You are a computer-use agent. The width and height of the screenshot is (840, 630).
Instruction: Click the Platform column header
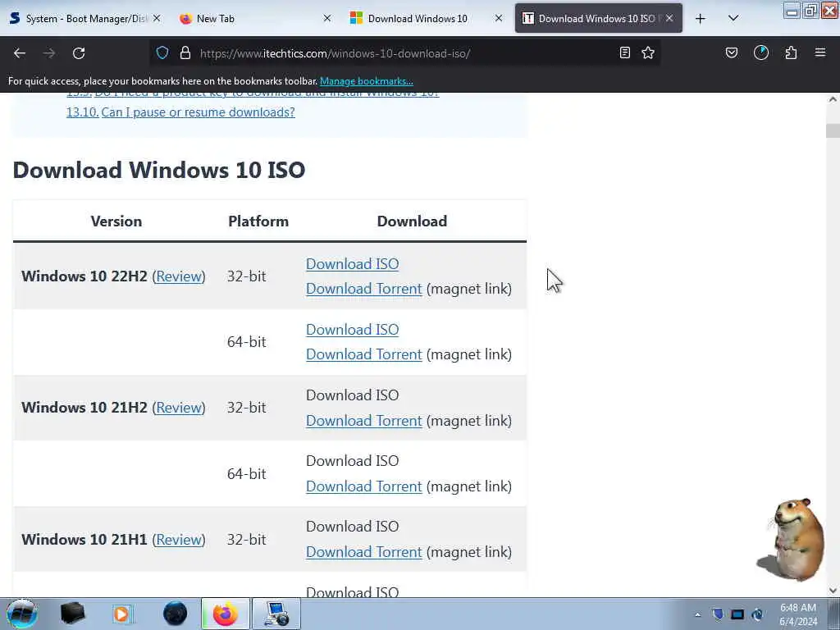258,221
